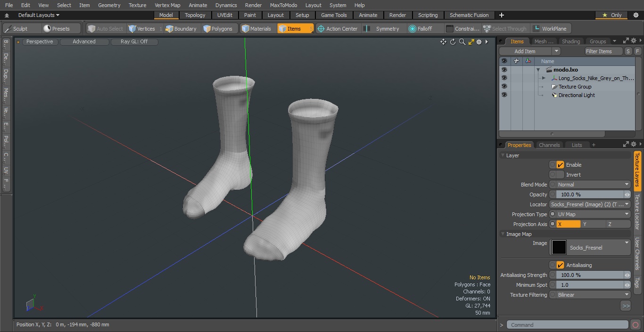Set Projection Axis to Z
Viewport: 644px width, 332px height.
coord(618,224)
